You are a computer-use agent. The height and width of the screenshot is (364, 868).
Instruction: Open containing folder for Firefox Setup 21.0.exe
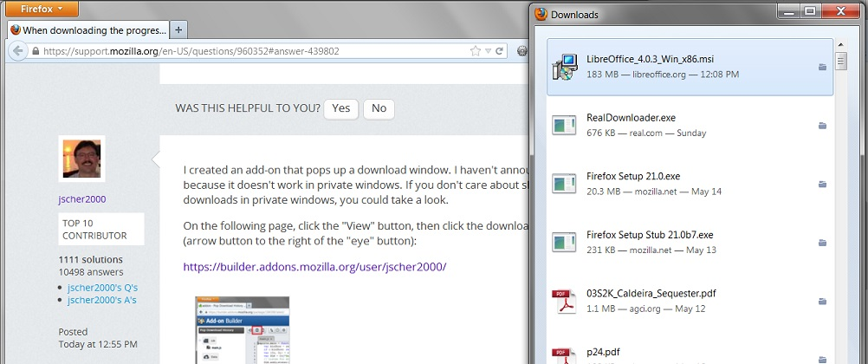coord(822,184)
